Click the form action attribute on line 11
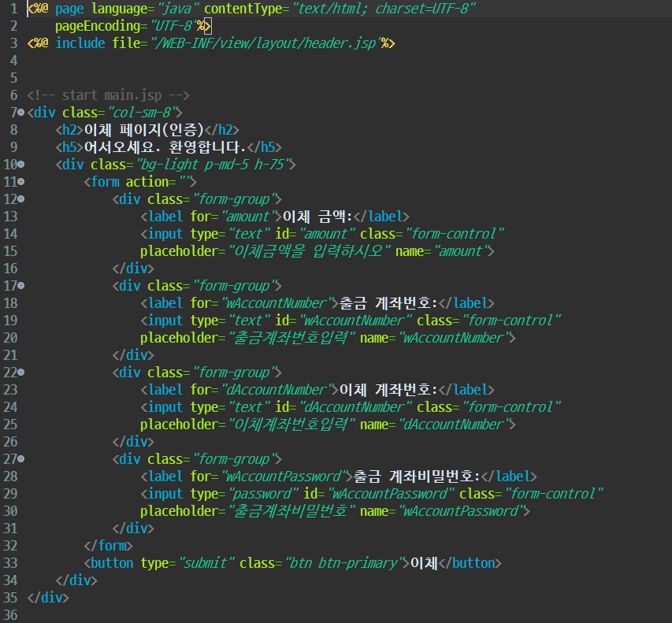The height and width of the screenshot is (623, 672). pos(157,182)
